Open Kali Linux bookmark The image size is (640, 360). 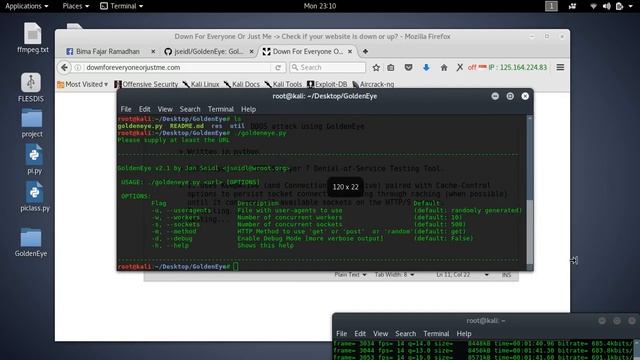pos(201,84)
